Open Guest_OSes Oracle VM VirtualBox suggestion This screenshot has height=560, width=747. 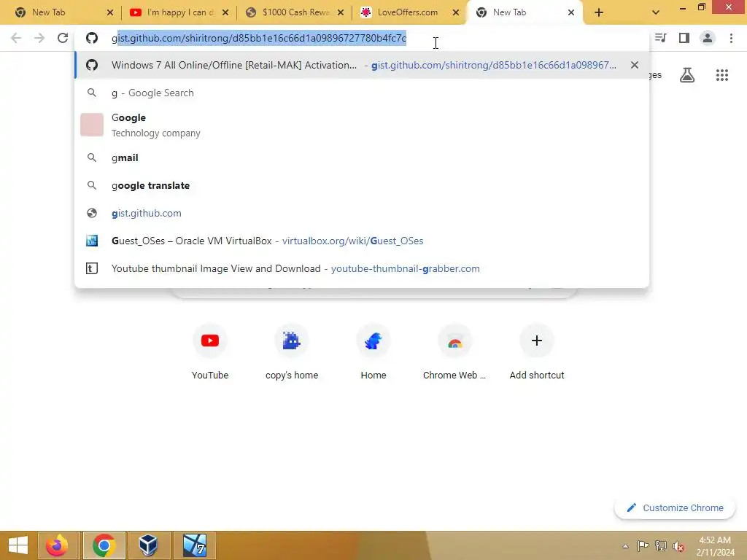pos(362,241)
